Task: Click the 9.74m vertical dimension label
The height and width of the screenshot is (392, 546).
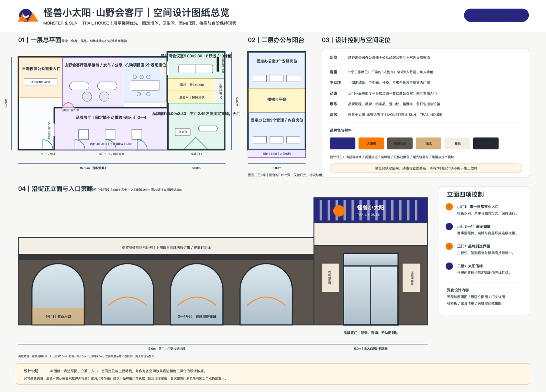Action: click(6, 103)
